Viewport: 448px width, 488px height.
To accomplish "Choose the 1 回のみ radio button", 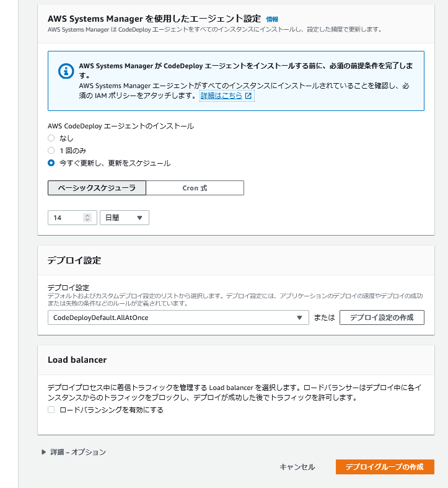I will [x=51, y=151].
